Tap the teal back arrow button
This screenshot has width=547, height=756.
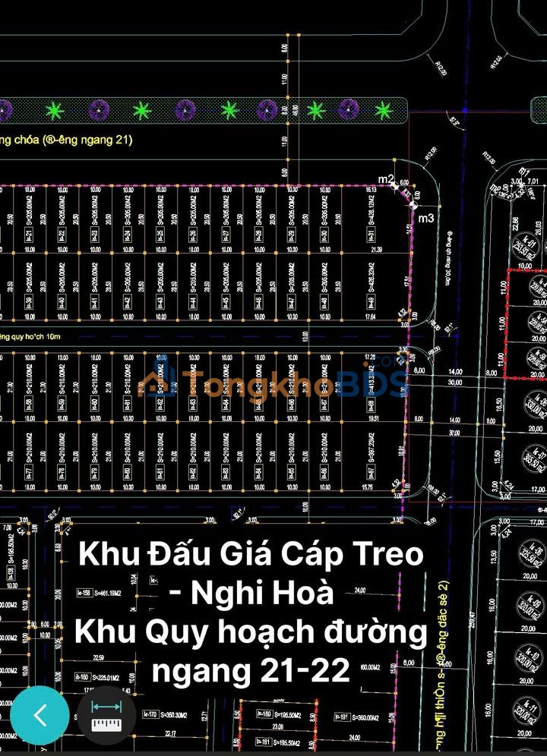click(40, 715)
